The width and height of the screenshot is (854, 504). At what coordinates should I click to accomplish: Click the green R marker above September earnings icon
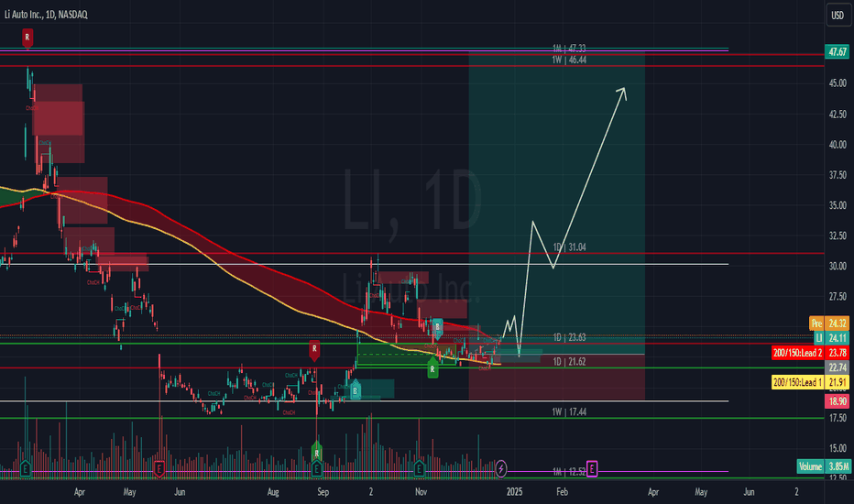[316, 452]
